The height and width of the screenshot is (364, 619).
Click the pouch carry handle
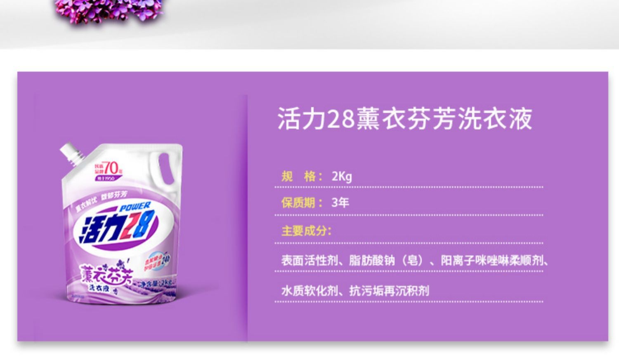pos(165,169)
